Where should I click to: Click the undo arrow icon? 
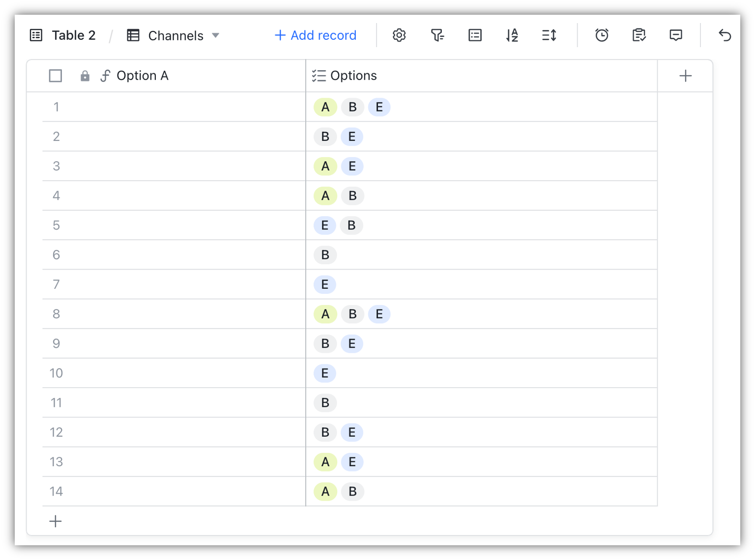tap(725, 35)
